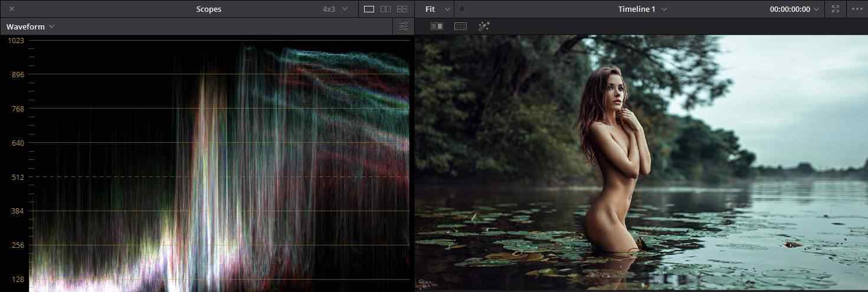Click the 896 scale label
The height and width of the screenshot is (292, 868).
[18, 74]
